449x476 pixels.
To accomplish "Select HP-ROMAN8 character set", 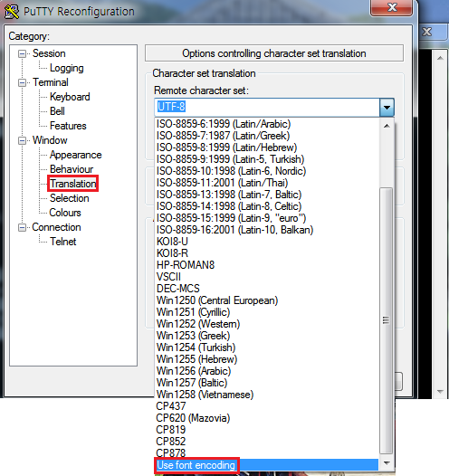I will [267, 265].
